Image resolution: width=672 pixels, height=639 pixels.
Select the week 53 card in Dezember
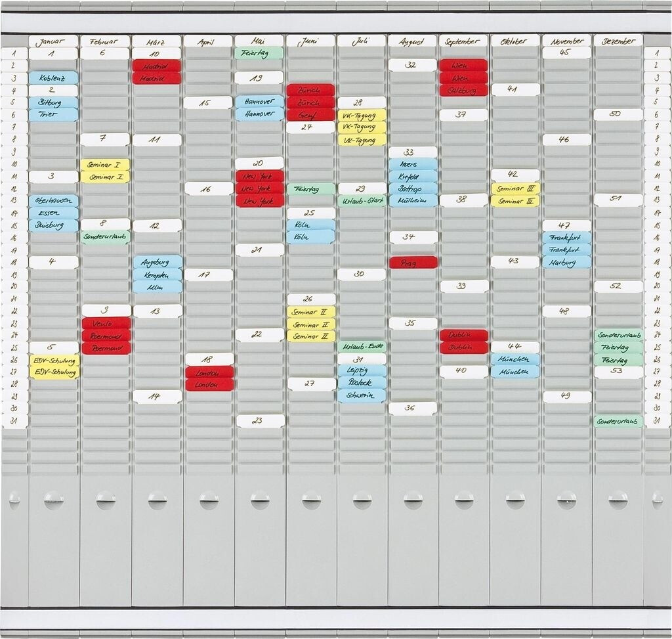pyautogui.click(x=618, y=372)
